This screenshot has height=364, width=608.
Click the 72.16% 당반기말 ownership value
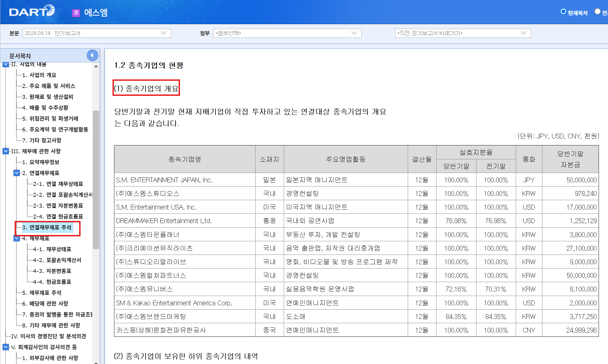click(456, 289)
